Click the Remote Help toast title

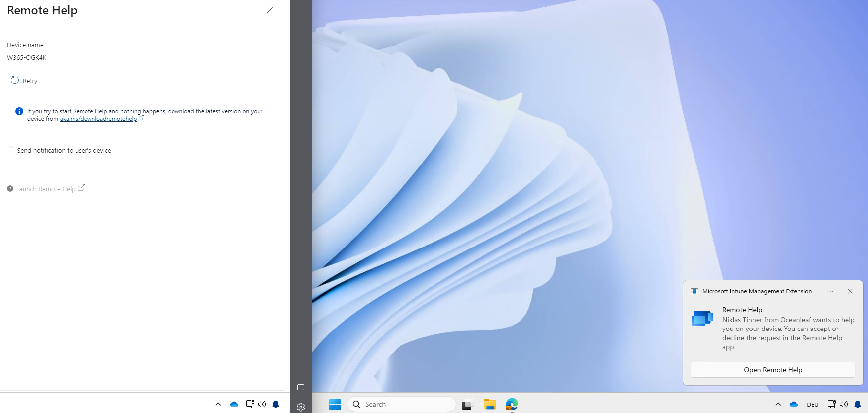742,310
